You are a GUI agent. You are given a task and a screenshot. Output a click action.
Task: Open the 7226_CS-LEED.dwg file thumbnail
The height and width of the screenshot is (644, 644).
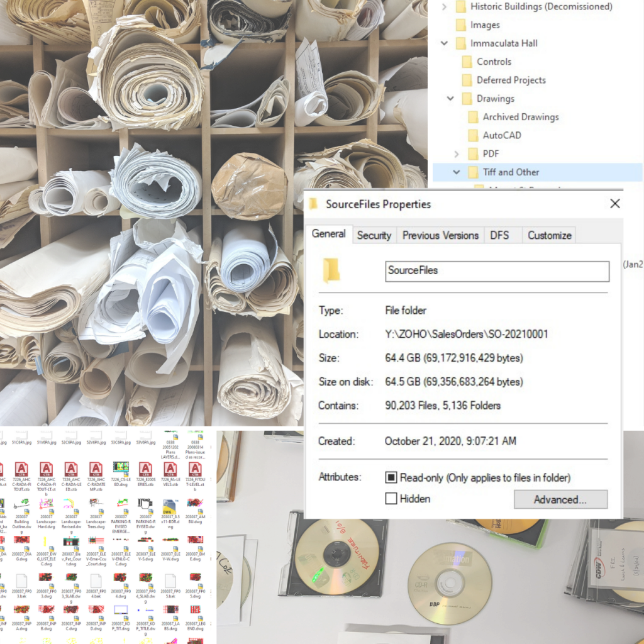[x=121, y=469]
